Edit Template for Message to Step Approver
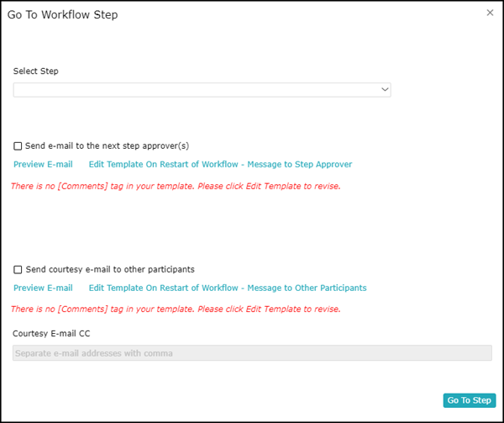 [220, 164]
